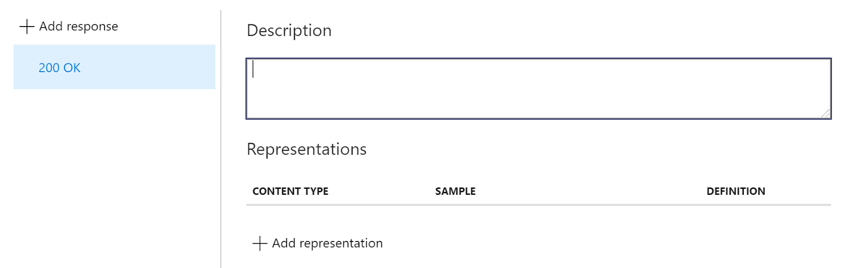This screenshot has width=868, height=268.
Task: Select the 200 OK response
Action: 60,68
